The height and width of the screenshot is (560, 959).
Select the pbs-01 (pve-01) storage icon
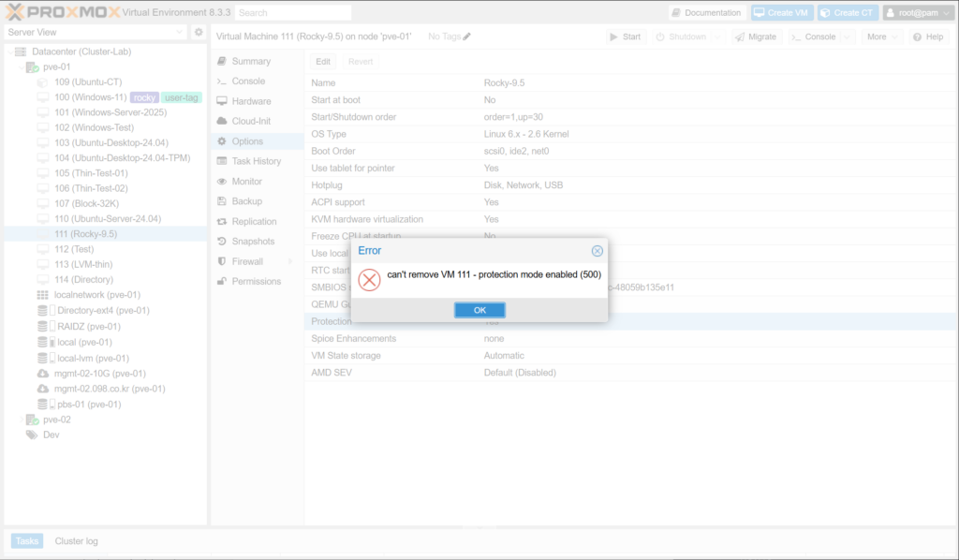[x=42, y=405]
